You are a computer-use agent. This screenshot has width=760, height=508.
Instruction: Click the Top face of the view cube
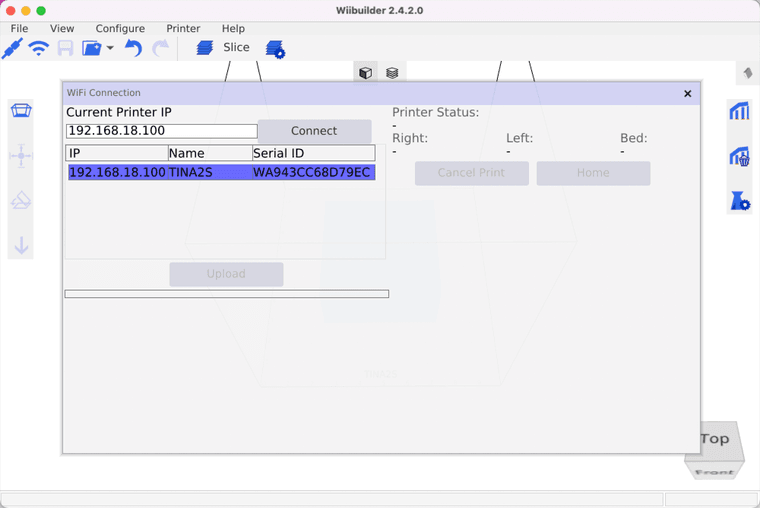coord(714,439)
